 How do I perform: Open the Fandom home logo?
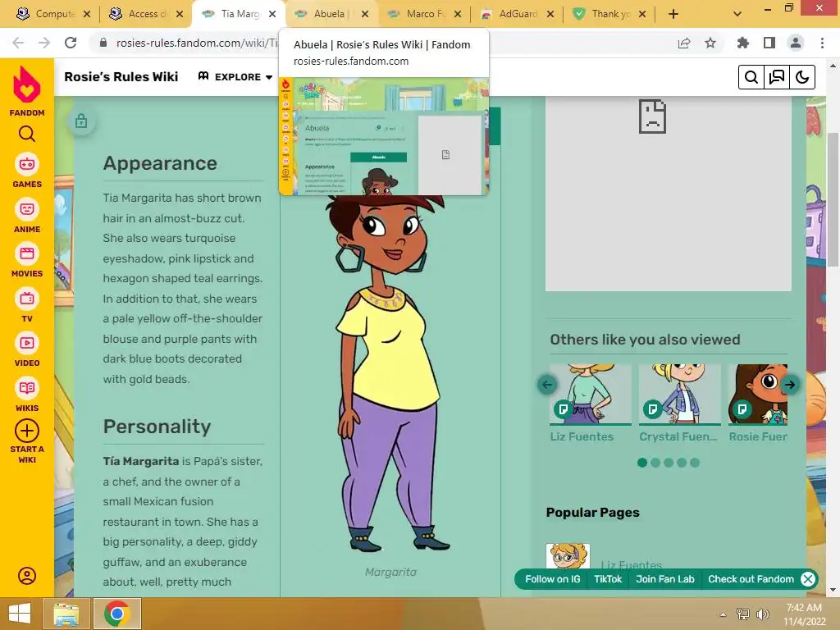27,91
